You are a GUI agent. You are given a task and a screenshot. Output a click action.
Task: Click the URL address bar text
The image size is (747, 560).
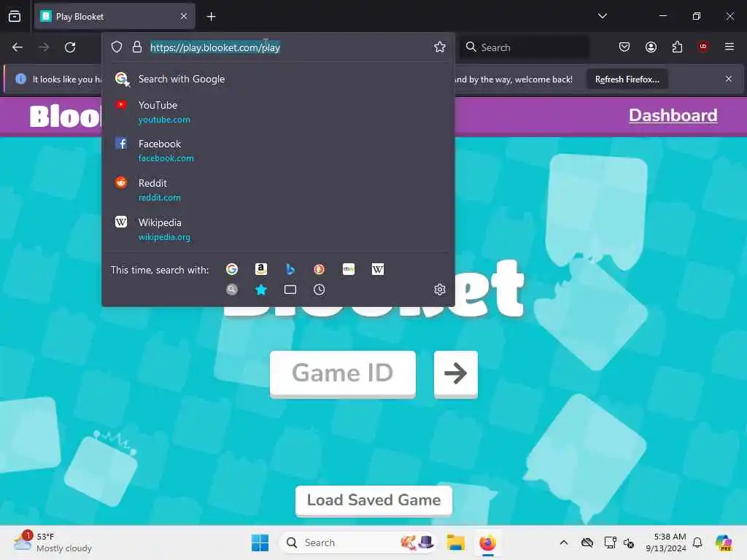click(215, 47)
